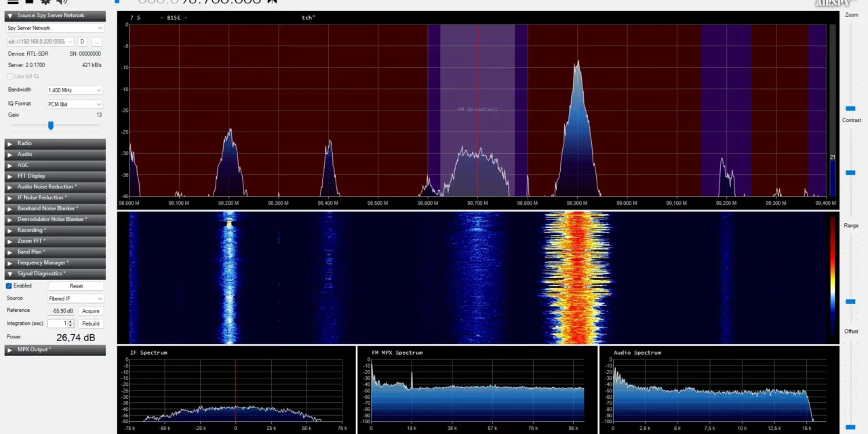The height and width of the screenshot is (434, 868).
Task: Click the Power '26,74 dB' reading
Action: click(x=76, y=338)
